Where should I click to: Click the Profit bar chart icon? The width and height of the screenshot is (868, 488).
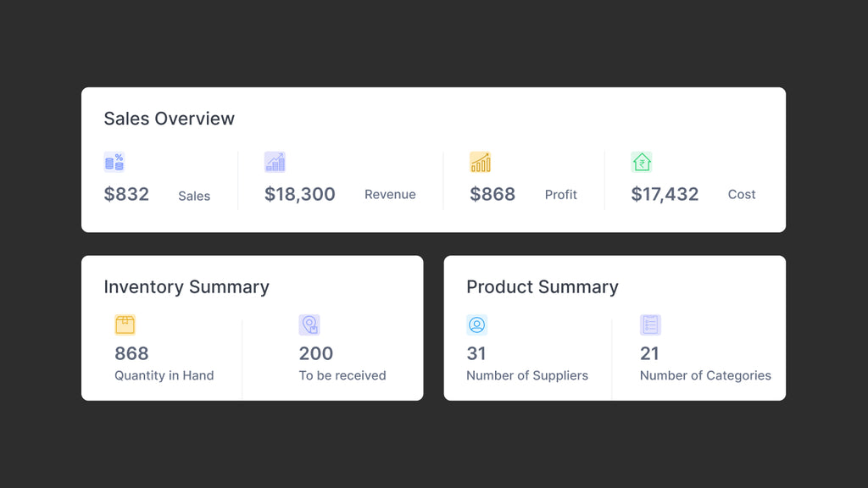(x=480, y=162)
